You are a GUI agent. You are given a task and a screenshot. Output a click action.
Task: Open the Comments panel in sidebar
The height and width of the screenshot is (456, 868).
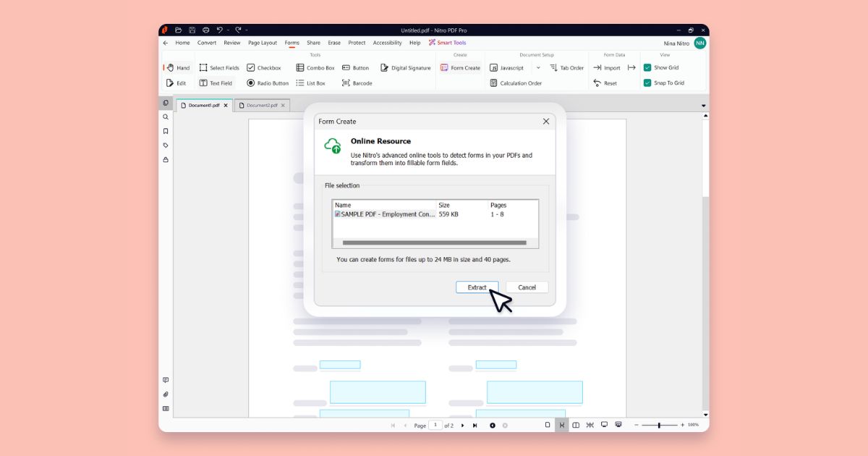pyautogui.click(x=166, y=380)
